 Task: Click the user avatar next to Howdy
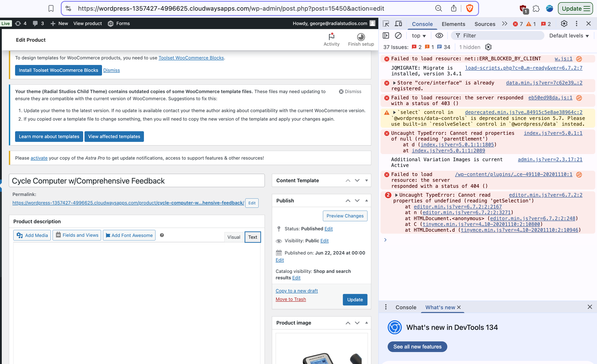coord(372,23)
